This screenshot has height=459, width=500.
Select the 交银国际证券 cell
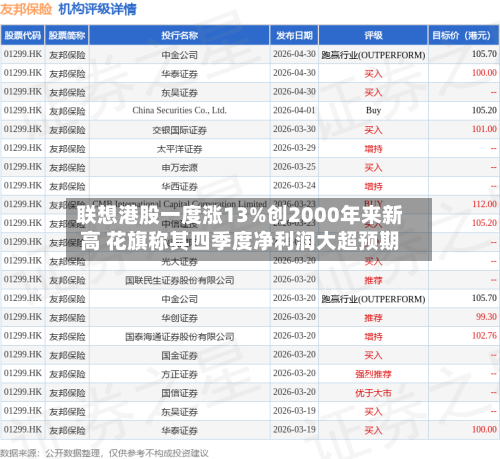click(179, 129)
